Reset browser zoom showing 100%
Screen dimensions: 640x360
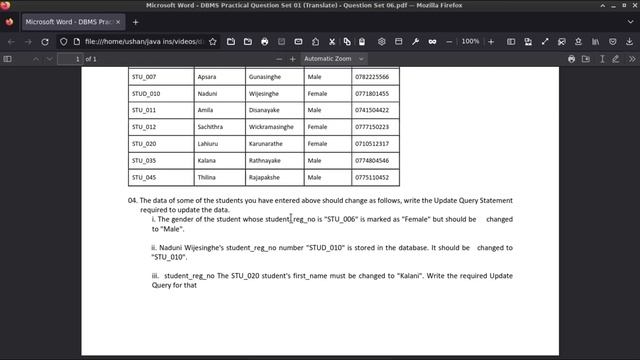[x=470, y=42]
